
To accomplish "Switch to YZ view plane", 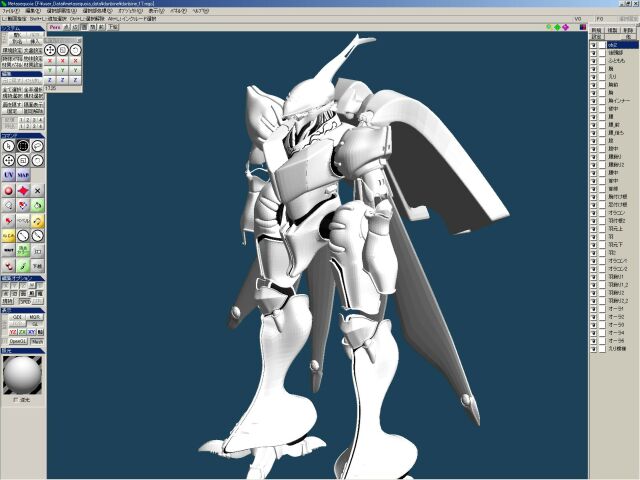I will (13, 332).
